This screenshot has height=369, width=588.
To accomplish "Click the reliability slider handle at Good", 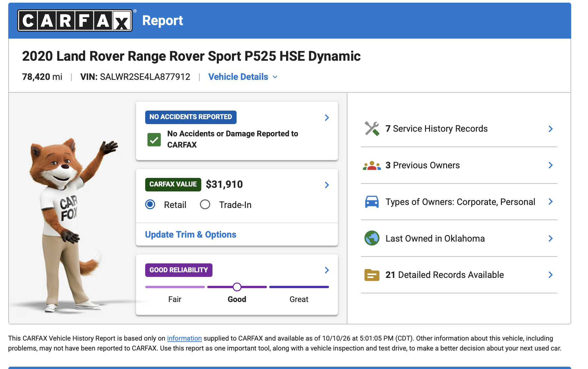I will coord(237,287).
